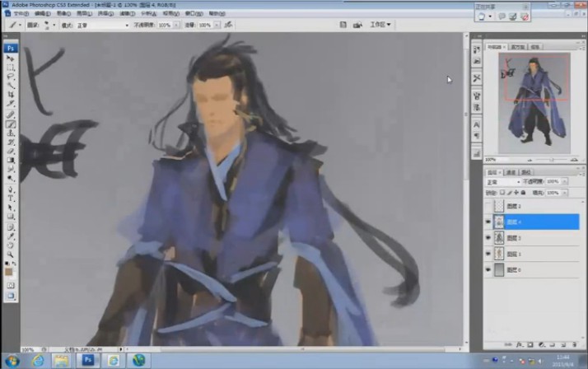Switch to the paths tab
Screen dimensions: 588x369
(525, 172)
